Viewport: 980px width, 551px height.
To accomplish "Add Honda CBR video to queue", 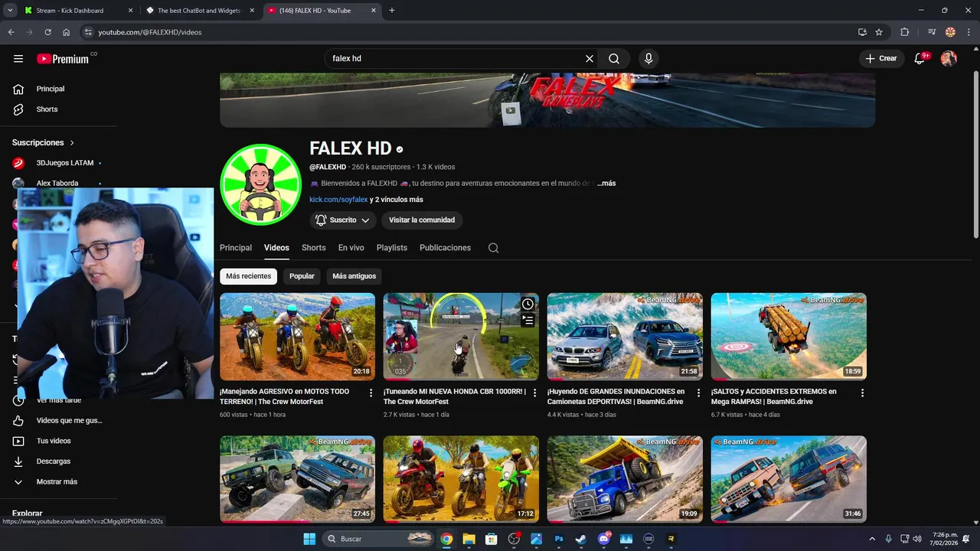I will [x=528, y=321].
